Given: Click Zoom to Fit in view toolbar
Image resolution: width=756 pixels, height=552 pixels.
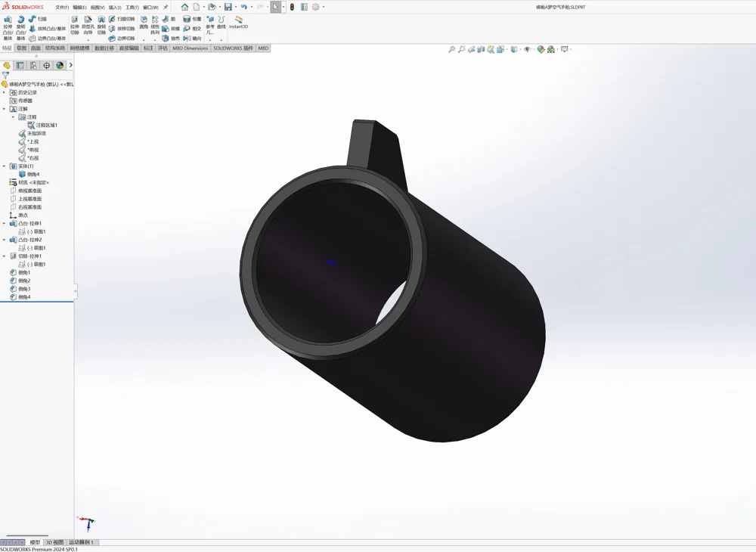Looking at the screenshot, I should 452,49.
